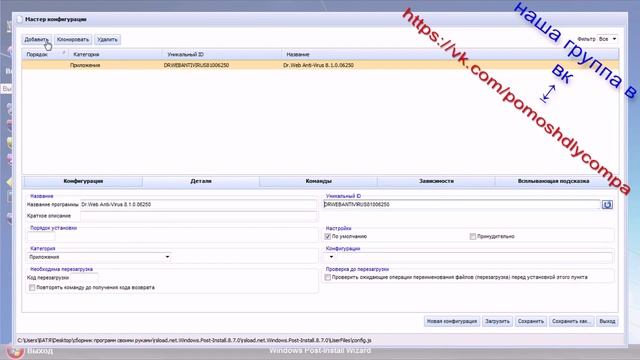Click the Клонировать button
The width and height of the screenshot is (640, 360).
73,40
